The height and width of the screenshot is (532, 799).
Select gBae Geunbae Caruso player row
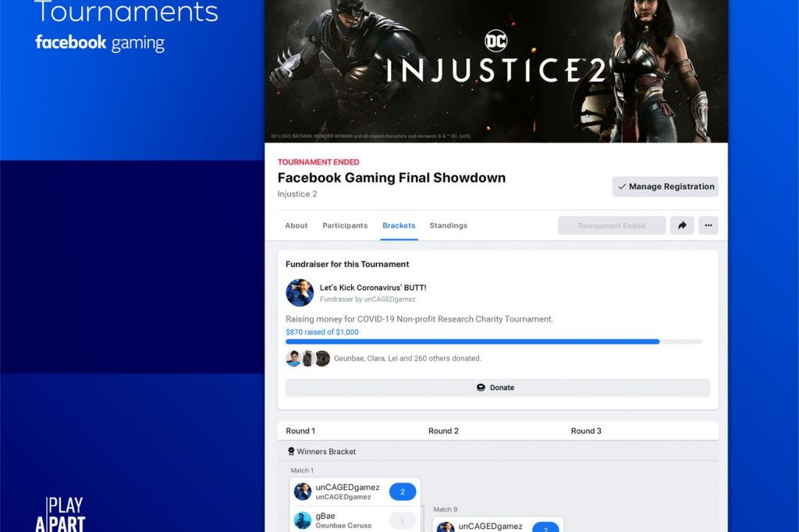[x=355, y=520]
